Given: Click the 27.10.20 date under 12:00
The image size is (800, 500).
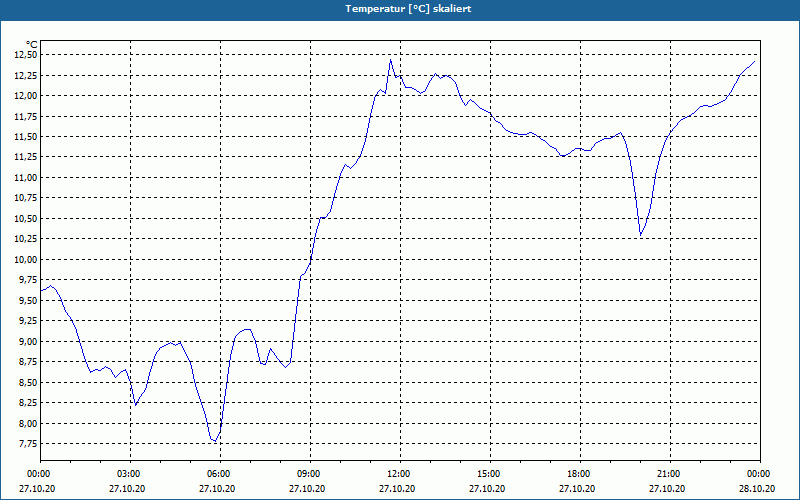Looking at the screenshot, I should [x=397, y=488].
